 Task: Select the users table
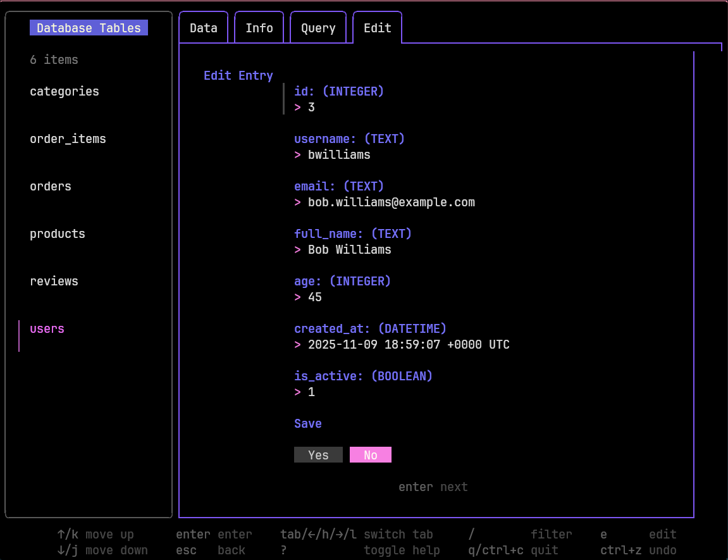[47, 328]
